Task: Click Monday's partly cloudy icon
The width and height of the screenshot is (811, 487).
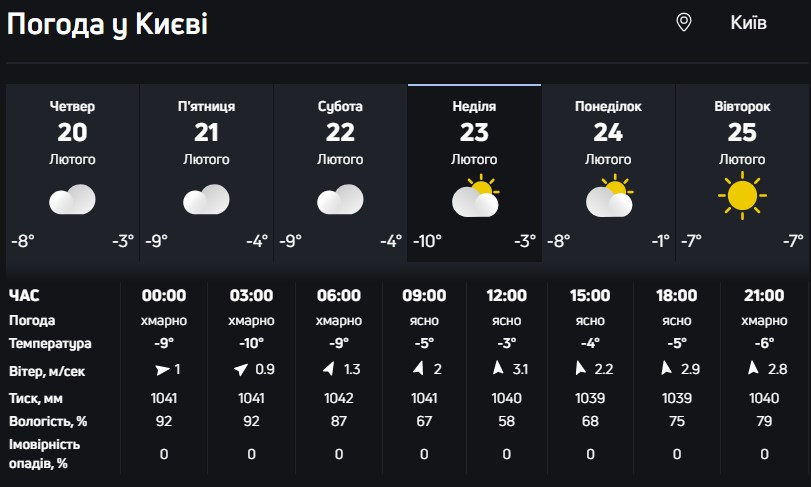Action: [609, 198]
